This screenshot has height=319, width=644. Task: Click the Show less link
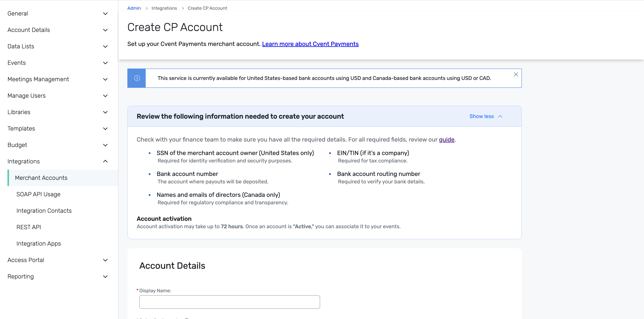(x=481, y=116)
